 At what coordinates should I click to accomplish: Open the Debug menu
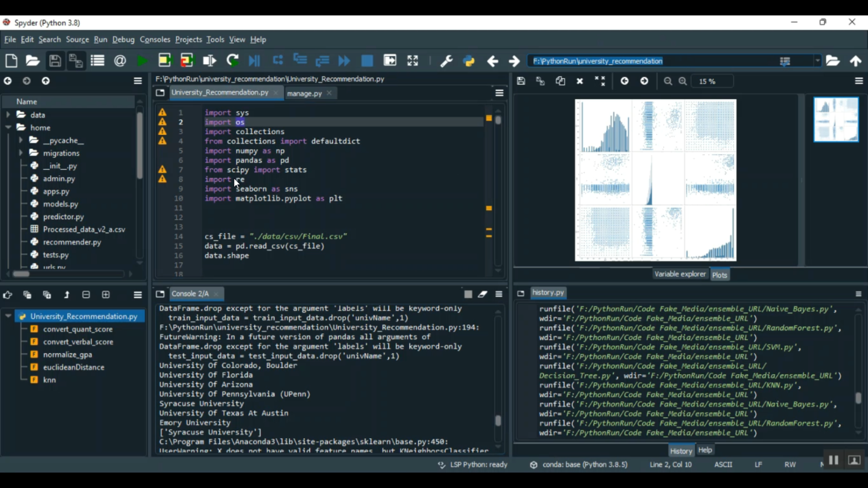pyautogui.click(x=123, y=39)
